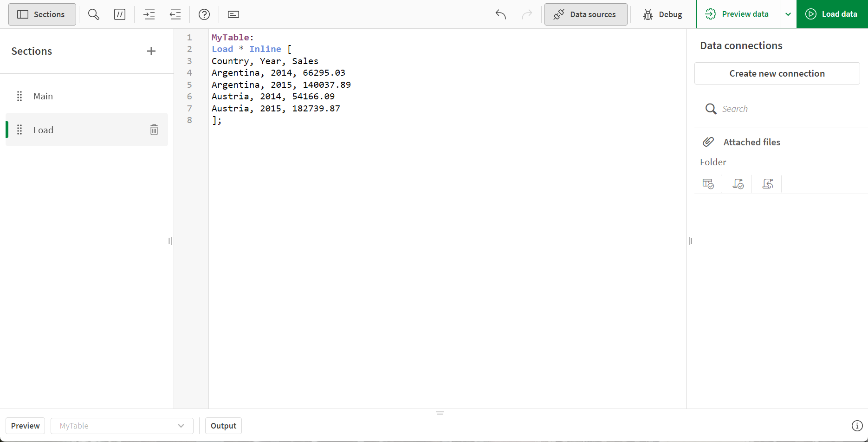Open syntax help for the script
The height and width of the screenshot is (442, 868).
[x=204, y=14]
